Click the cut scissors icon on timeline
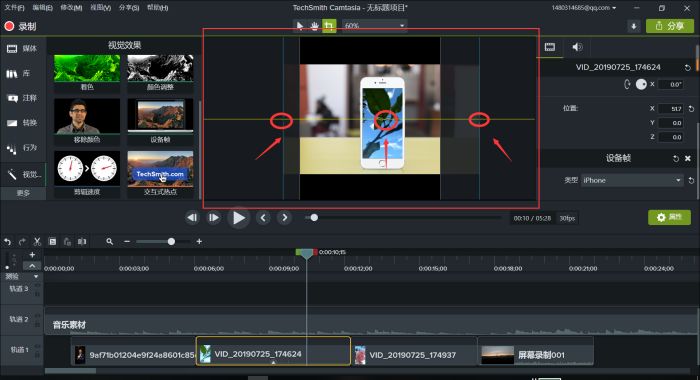700x380 pixels. click(38, 242)
